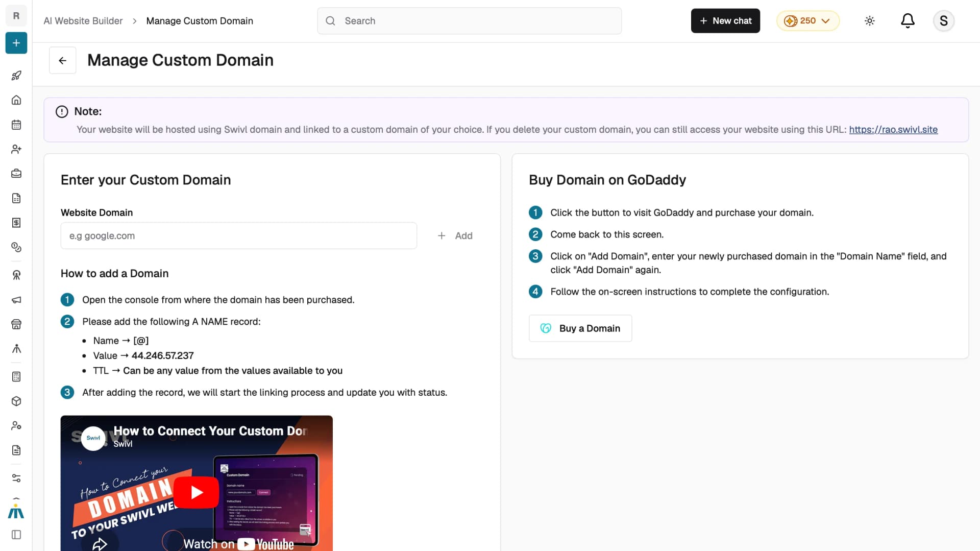Click the info icon beside Note
This screenshot has height=551, width=980.
62,112
